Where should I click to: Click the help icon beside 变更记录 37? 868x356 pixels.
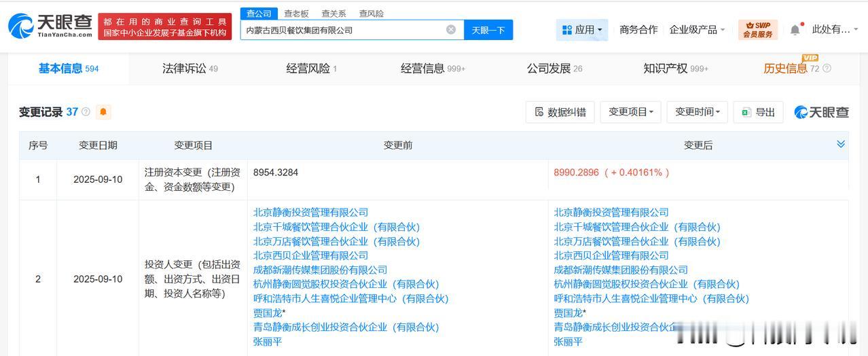(86, 112)
